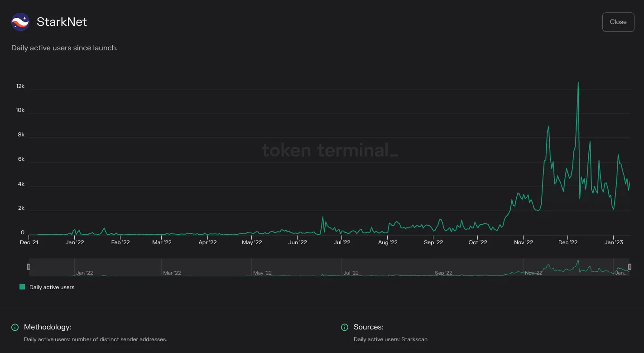
Task: Click the May '22 x-axis label
Action: pos(252,242)
